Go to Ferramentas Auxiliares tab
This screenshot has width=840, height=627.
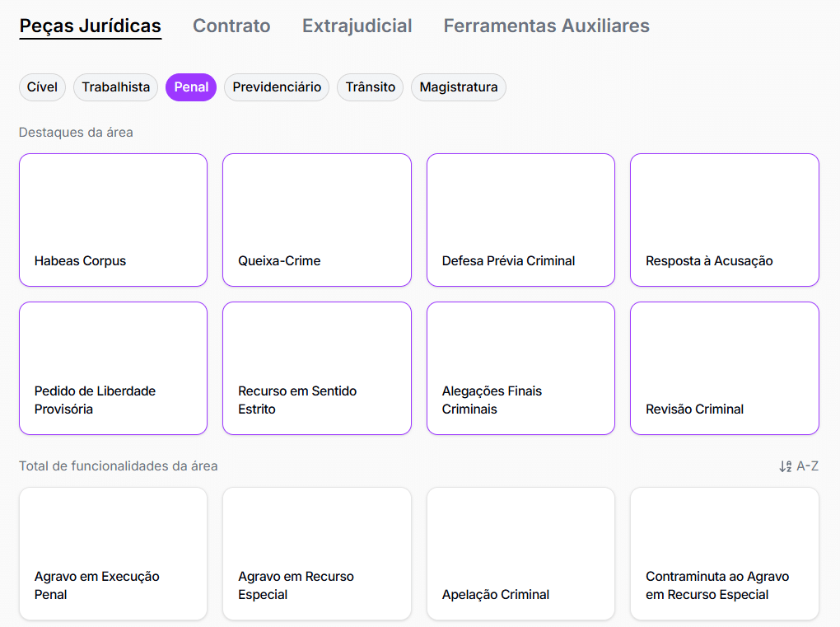point(546,26)
